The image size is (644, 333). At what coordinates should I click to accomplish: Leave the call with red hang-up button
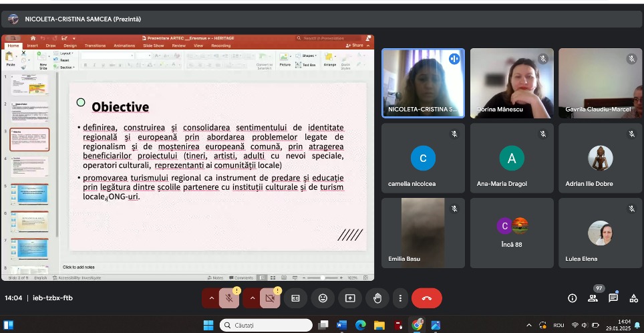coord(426,298)
